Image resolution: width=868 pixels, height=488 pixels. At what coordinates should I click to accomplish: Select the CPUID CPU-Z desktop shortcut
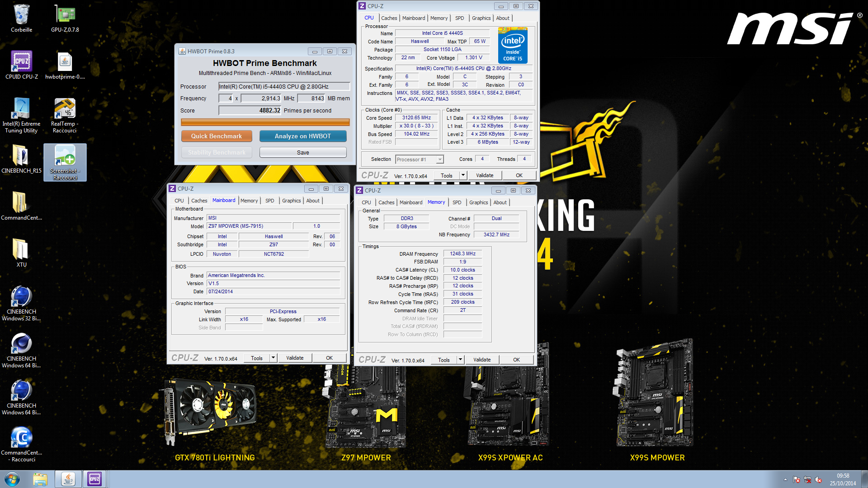point(21,65)
